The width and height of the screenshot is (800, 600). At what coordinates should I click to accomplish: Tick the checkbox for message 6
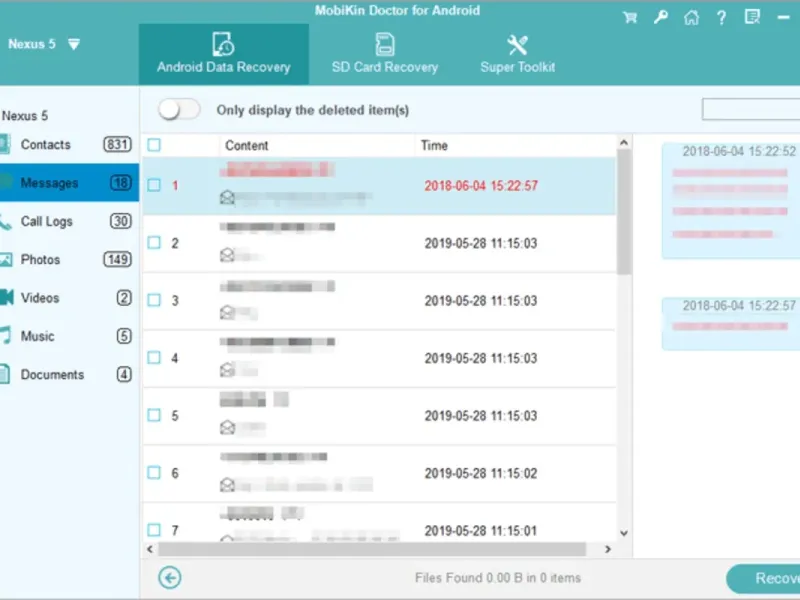tap(154, 473)
